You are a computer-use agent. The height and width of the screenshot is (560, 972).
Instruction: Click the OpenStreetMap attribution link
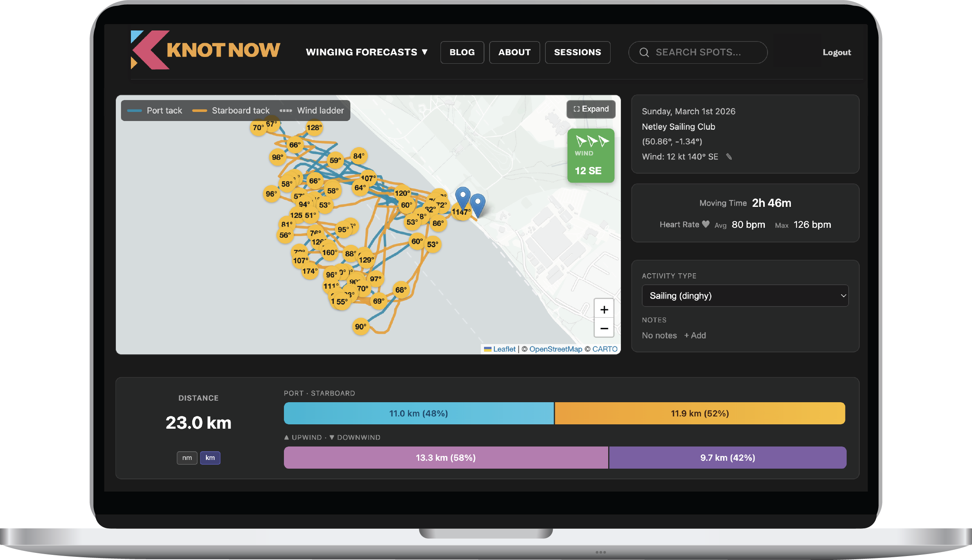point(555,349)
